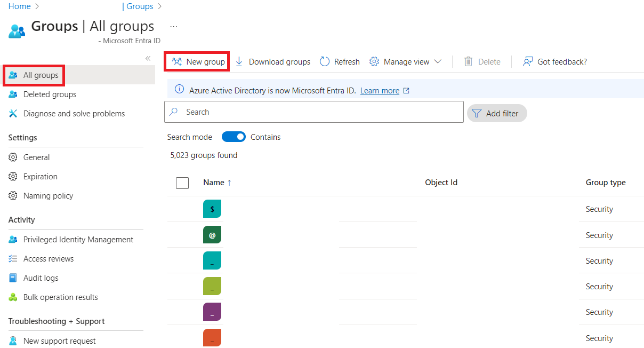Click the Add filter funnel icon
This screenshot has width=644, height=348.
coord(477,113)
